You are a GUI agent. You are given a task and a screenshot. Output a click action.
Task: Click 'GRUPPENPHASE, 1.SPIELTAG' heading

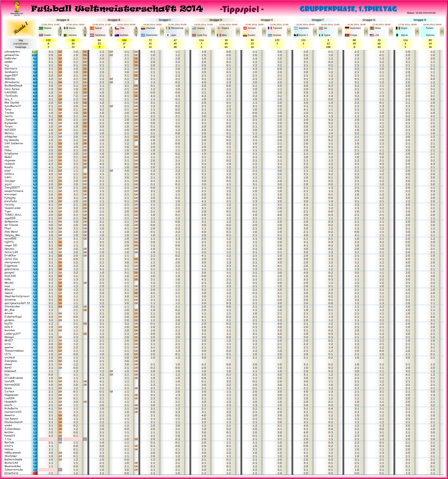coord(348,9)
